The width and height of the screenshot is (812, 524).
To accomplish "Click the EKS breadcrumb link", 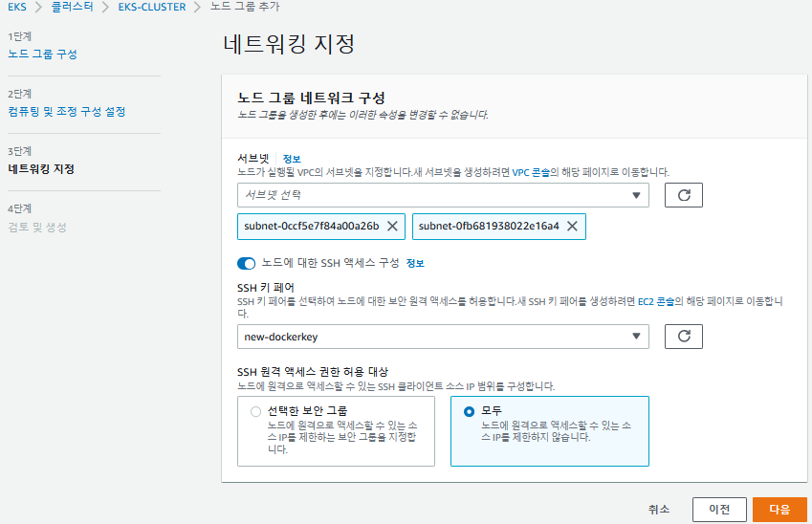I will point(17,7).
